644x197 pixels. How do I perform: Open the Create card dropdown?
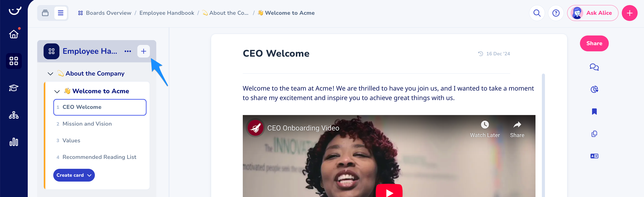[x=74, y=175]
